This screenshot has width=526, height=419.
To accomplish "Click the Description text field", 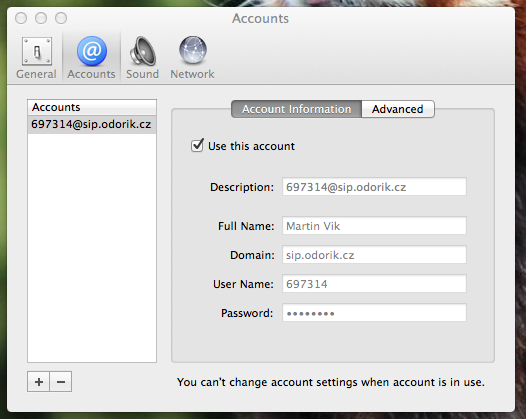I will 374,187.
